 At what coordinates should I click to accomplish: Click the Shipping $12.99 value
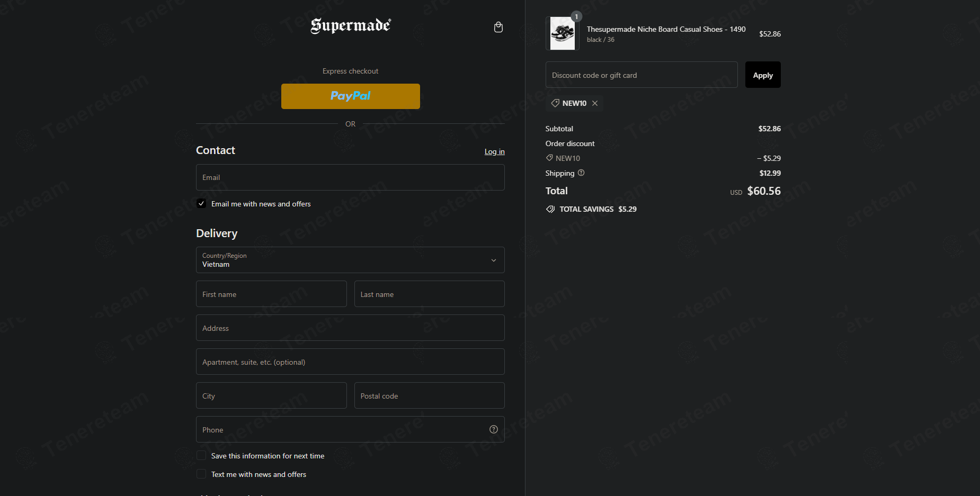(770, 173)
